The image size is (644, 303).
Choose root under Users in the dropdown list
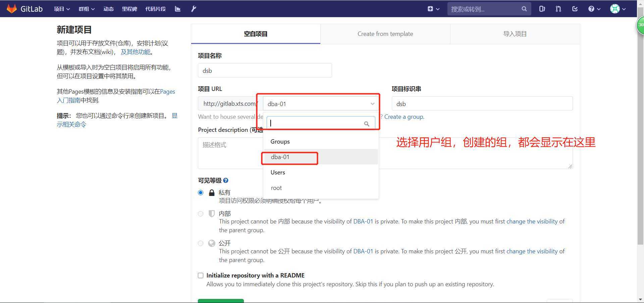(321, 188)
